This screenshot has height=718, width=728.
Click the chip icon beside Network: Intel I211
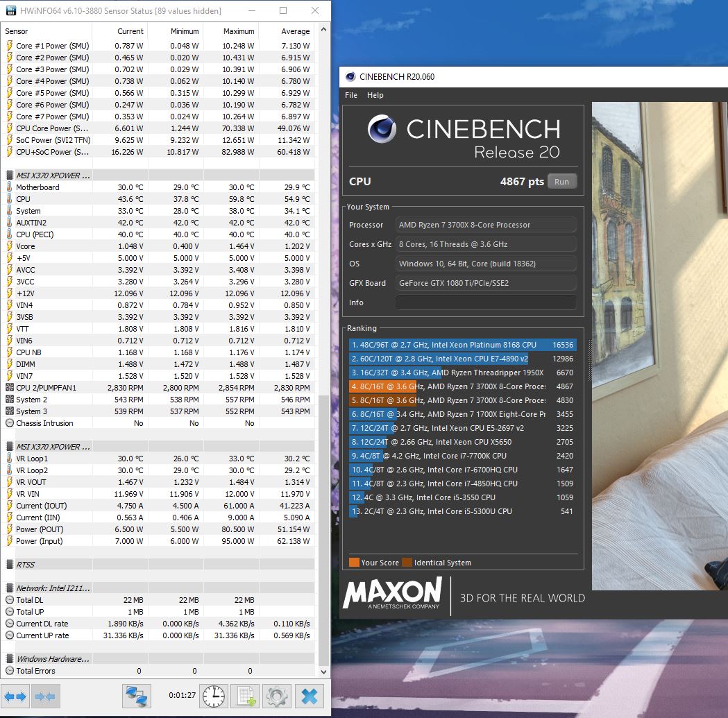(x=9, y=588)
